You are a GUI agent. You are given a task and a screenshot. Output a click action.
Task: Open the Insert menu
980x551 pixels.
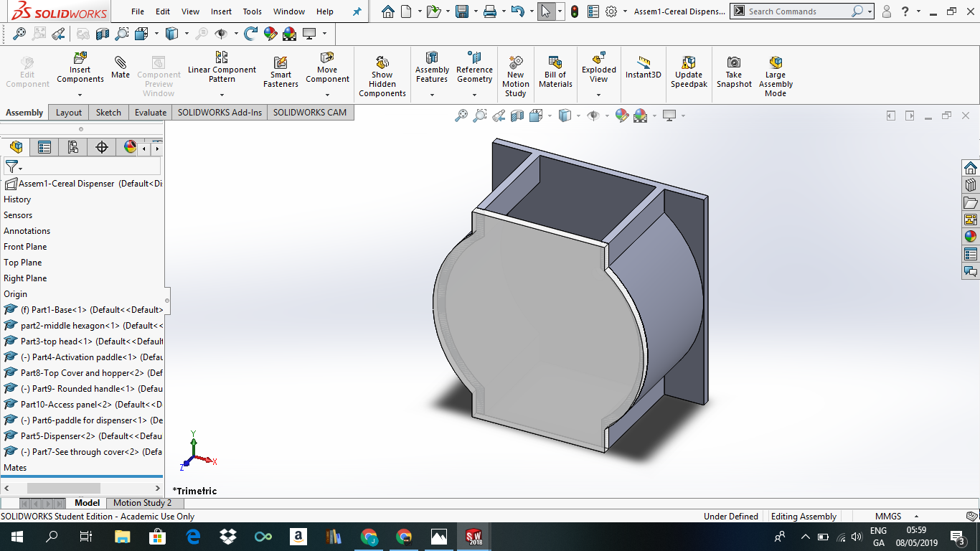(x=221, y=11)
